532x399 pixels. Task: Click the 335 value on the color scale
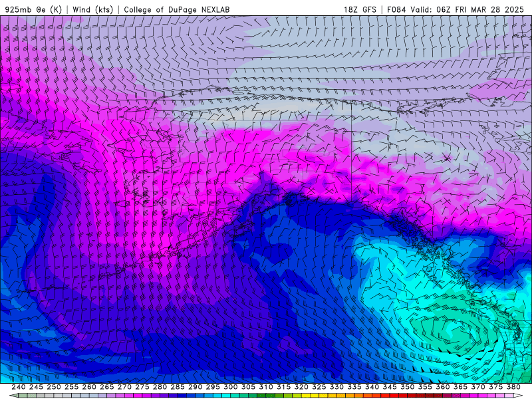coord(354,387)
